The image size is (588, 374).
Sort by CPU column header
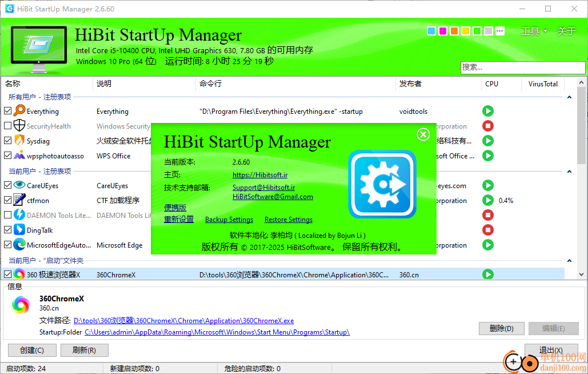tap(501, 83)
